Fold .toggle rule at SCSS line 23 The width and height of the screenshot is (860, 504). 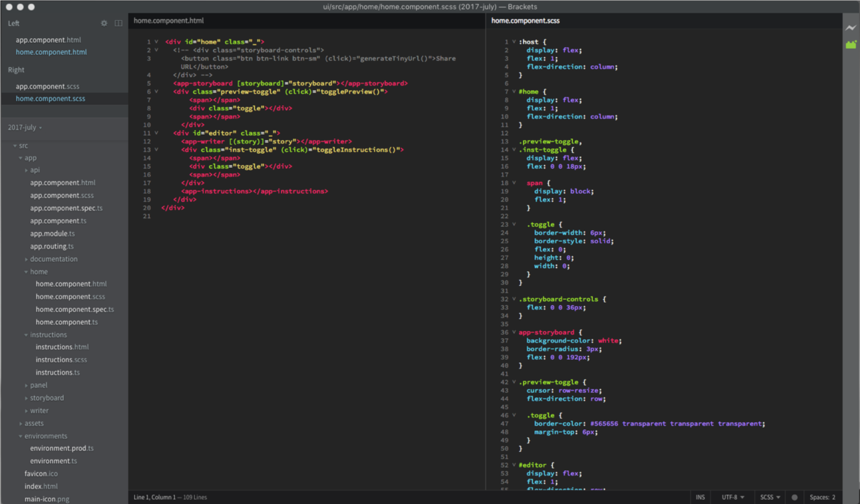pos(514,225)
